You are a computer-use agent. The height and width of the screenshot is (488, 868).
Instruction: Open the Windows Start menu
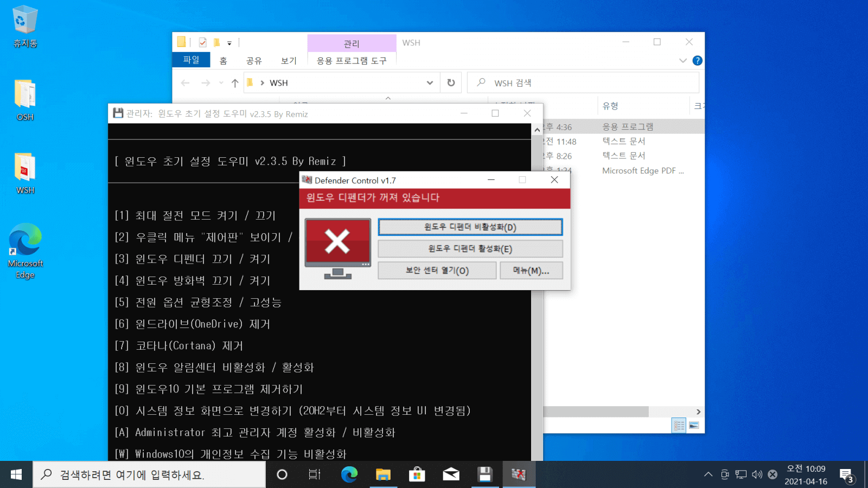tap(16, 474)
